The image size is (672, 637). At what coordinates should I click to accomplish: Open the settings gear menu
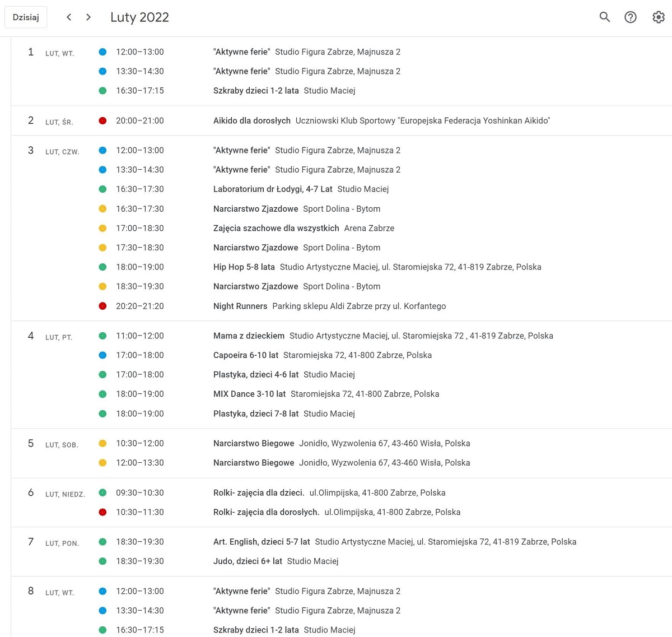pos(658,17)
